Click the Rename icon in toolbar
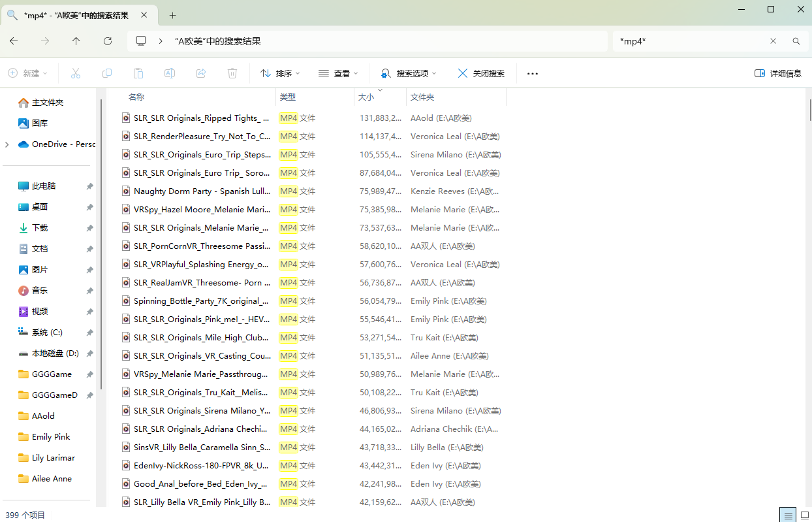This screenshot has width=812, height=522. coord(170,73)
